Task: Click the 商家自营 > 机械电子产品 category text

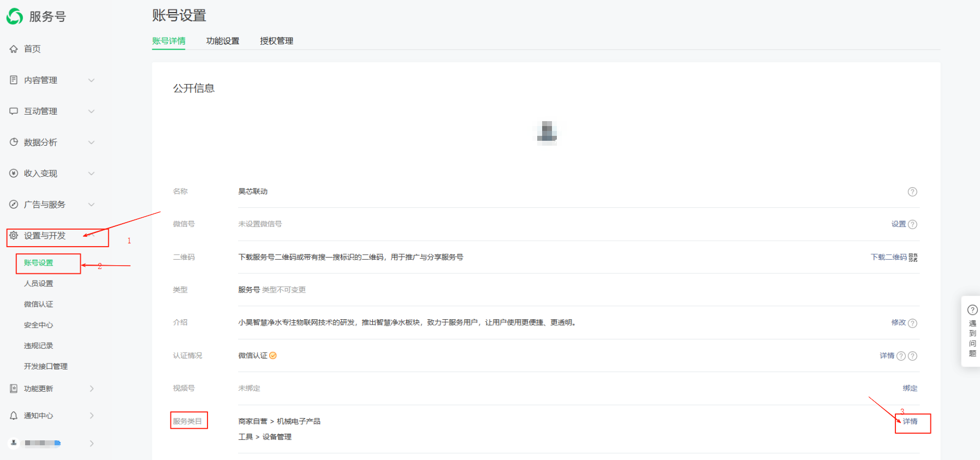Action: (x=280, y=421)
